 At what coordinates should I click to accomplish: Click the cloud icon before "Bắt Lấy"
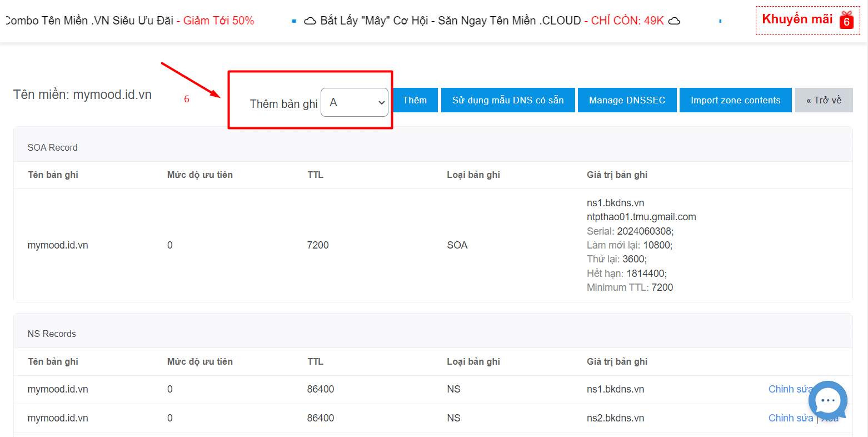click(310, 21)
